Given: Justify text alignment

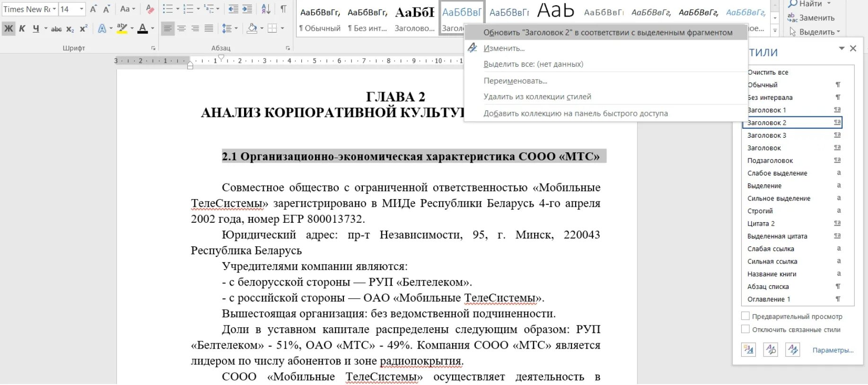Looking at the screenshot, I should tap(209, 29).
